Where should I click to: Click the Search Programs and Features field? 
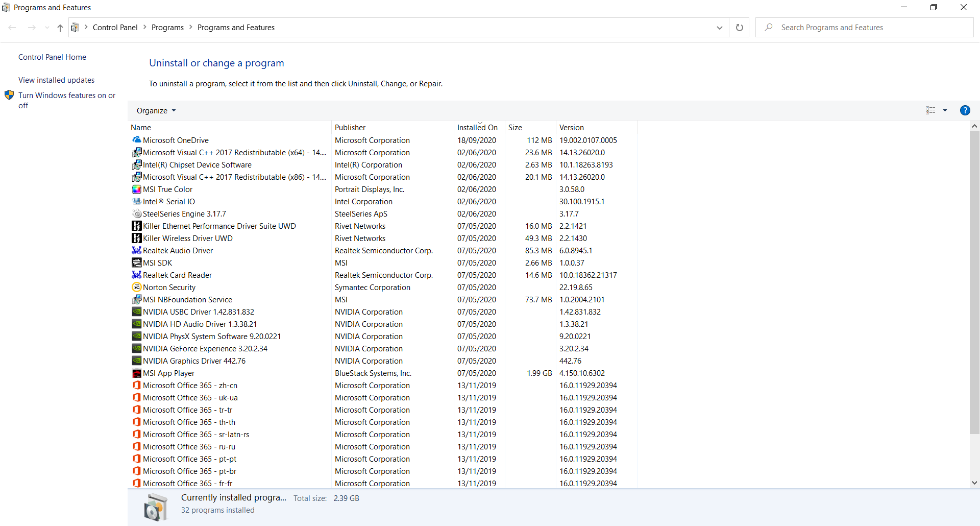click(864, 28)
